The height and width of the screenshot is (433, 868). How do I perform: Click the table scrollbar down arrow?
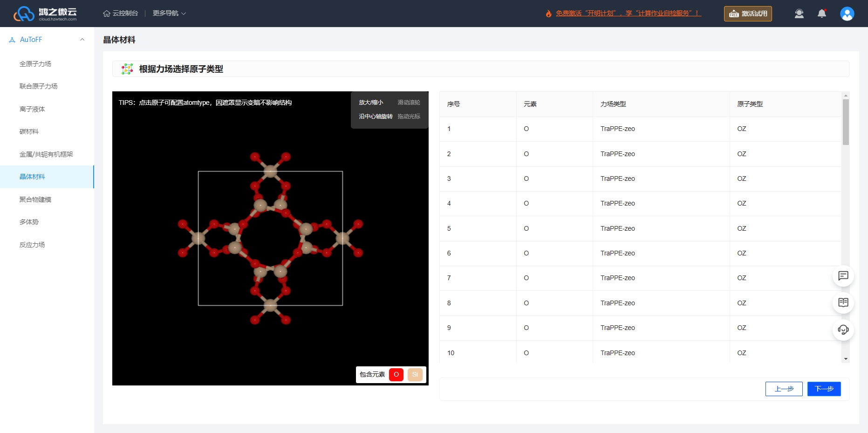tap(846, 359)
